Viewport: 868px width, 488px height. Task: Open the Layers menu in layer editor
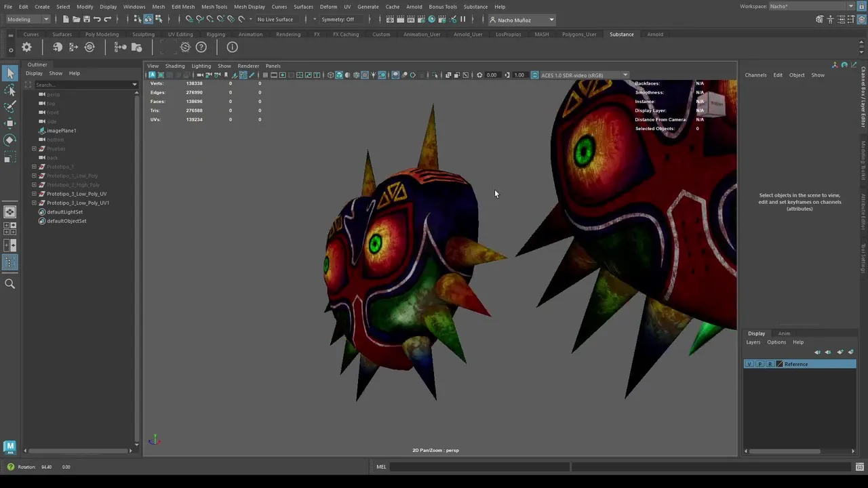pos(753,342)
